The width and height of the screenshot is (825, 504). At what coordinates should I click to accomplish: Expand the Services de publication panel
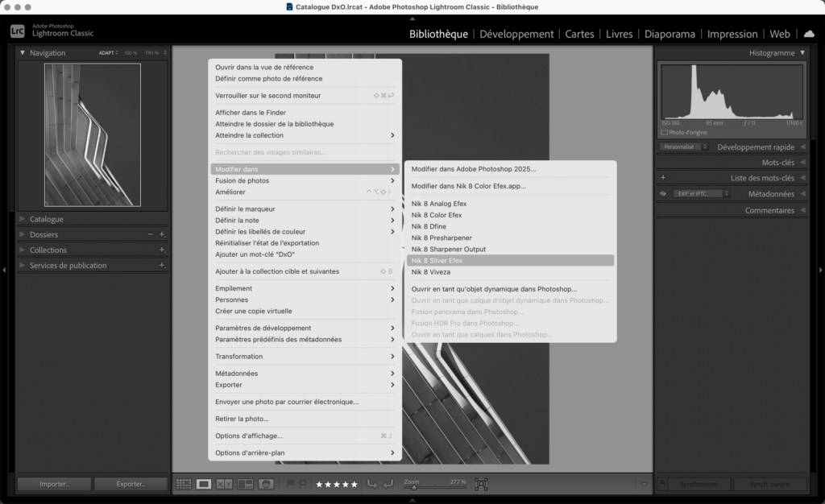click(22, 266)
